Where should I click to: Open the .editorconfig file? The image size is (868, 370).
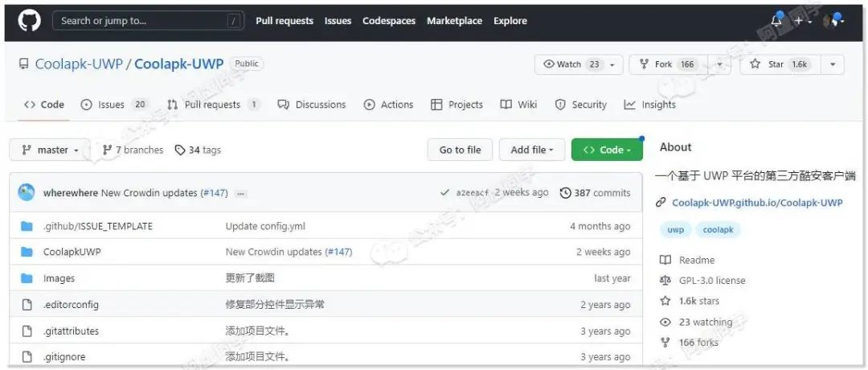click(x=71, y=305)
